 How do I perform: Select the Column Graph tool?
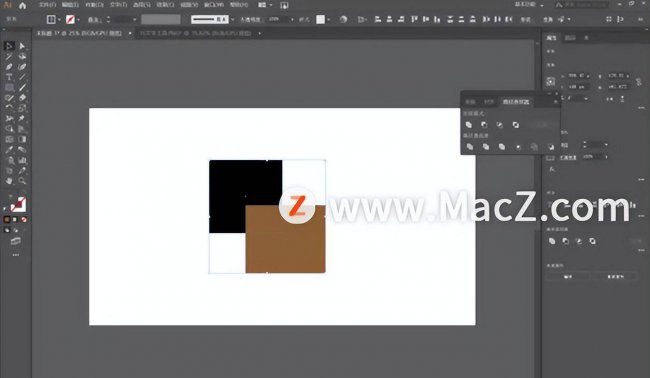(22, 160)
